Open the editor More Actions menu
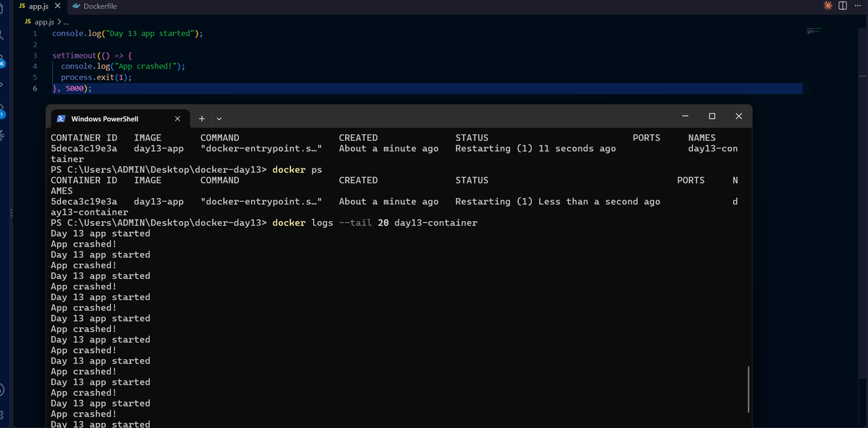This screenshot has width=868, height=428. (858, 6)
